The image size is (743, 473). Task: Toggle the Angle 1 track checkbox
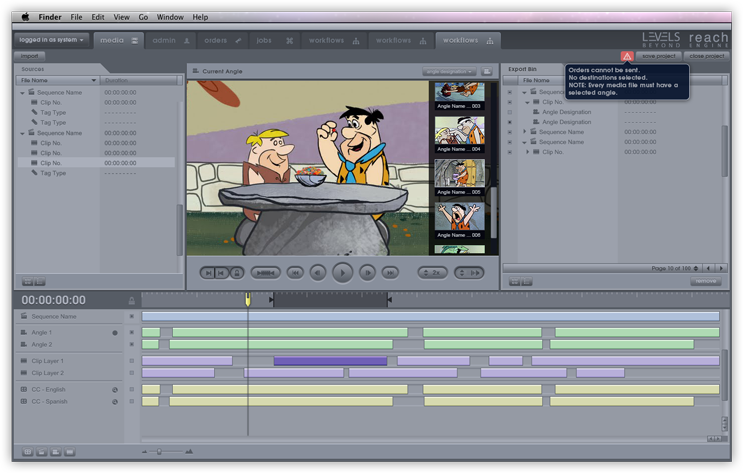click(132, 332)
